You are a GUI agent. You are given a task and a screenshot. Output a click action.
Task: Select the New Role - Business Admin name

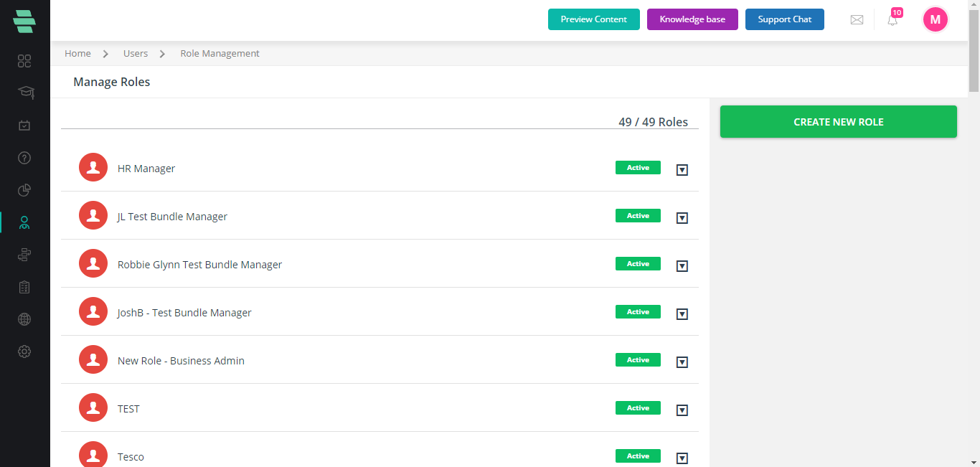[x=181, y=361]
